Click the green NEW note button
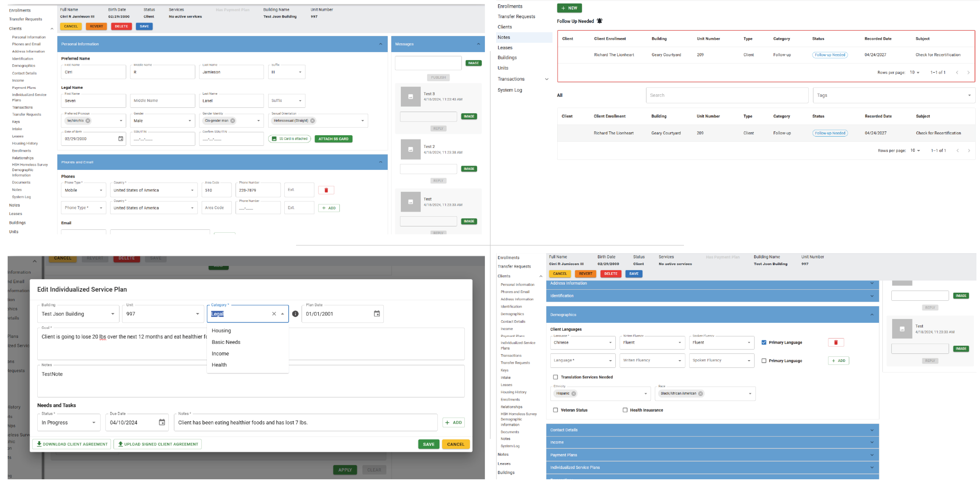980x490 pixels. (569, 8)
